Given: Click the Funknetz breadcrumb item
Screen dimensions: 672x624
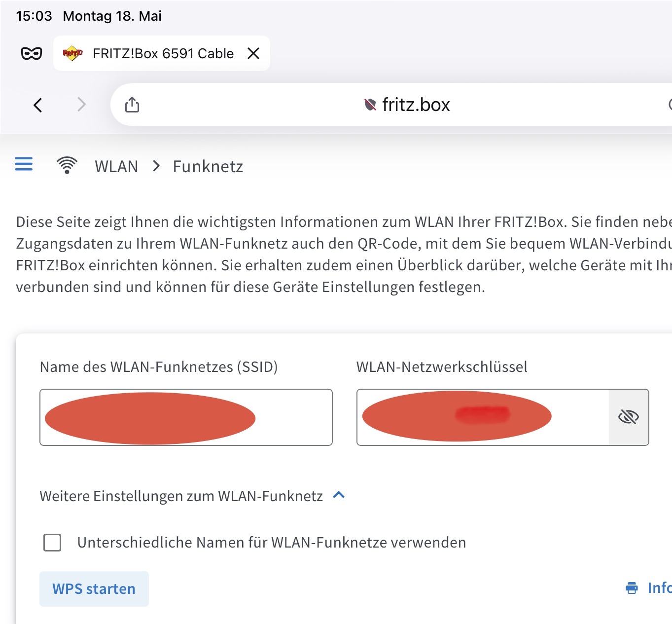Looking at the screenshot, I should pos(208,166).
